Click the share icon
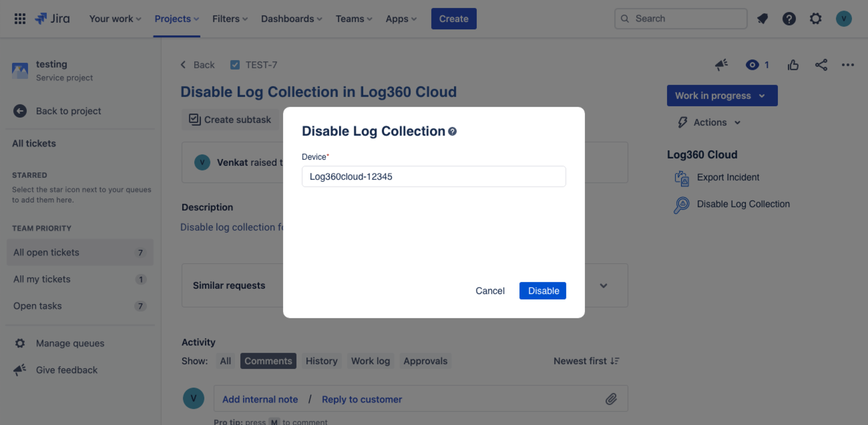Image resolution: width=868 pixels, height=425 pixels. pyautogui.click(x=821, y=65)
